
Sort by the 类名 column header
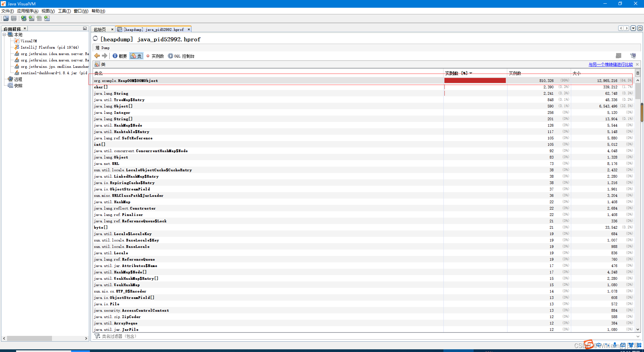(x=268, y=73)
